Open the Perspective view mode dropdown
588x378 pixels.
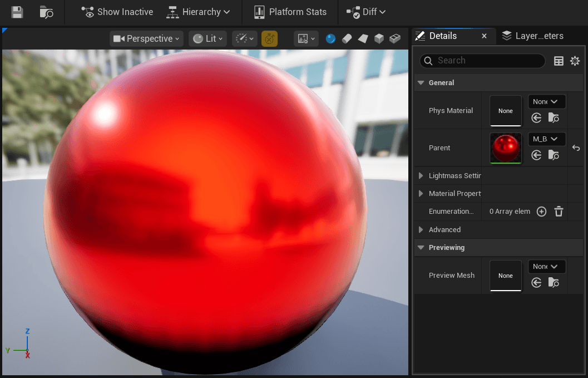coord(147,39)
